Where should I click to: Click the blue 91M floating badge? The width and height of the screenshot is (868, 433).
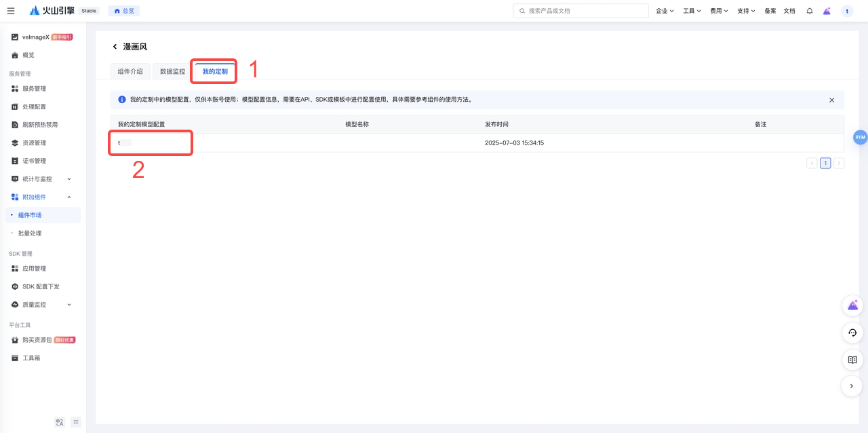coord(860,137)
